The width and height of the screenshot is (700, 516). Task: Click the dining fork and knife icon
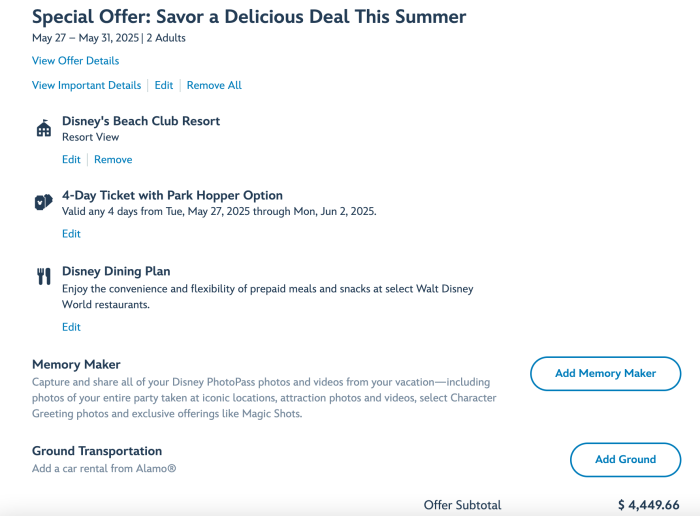(43, 277)
